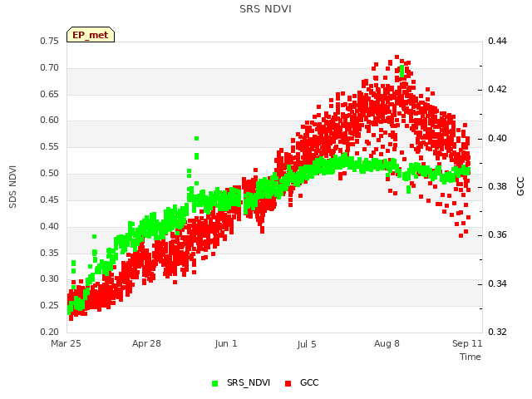
Task: Click the green SRS_NDVI legend swatch
Action: [x=214, y=383]
